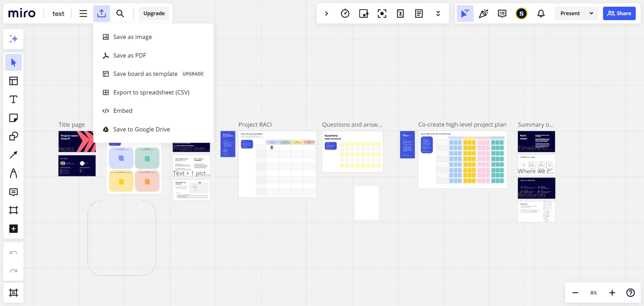The image size is (644, 306).
Task: Select the sticky note tool
Action: pyautogui.click(x=14, y=118)
